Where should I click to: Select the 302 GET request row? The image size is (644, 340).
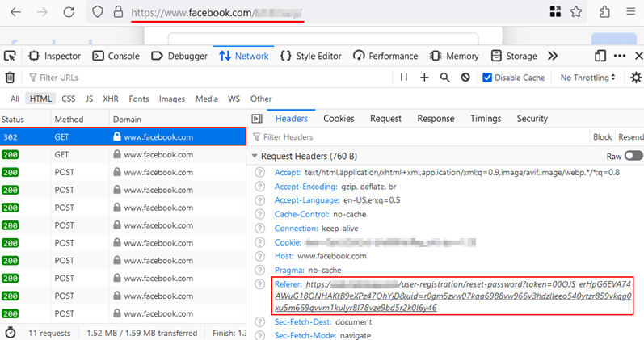123,136
